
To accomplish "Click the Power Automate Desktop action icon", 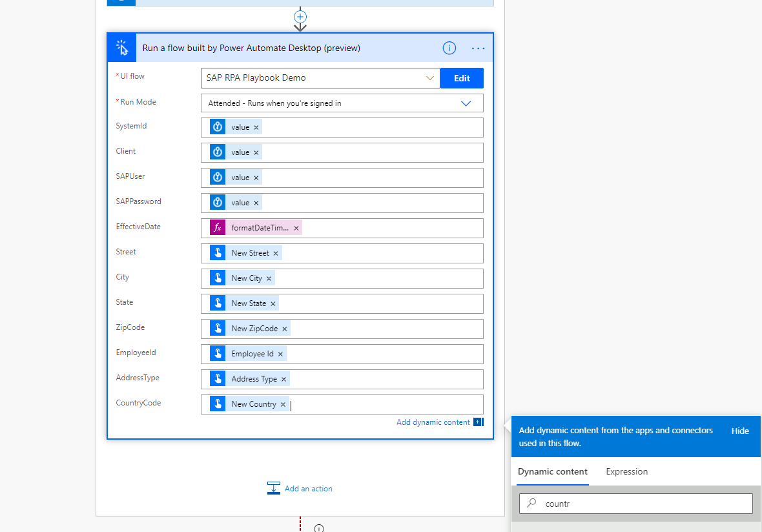I will pos(121,48).
